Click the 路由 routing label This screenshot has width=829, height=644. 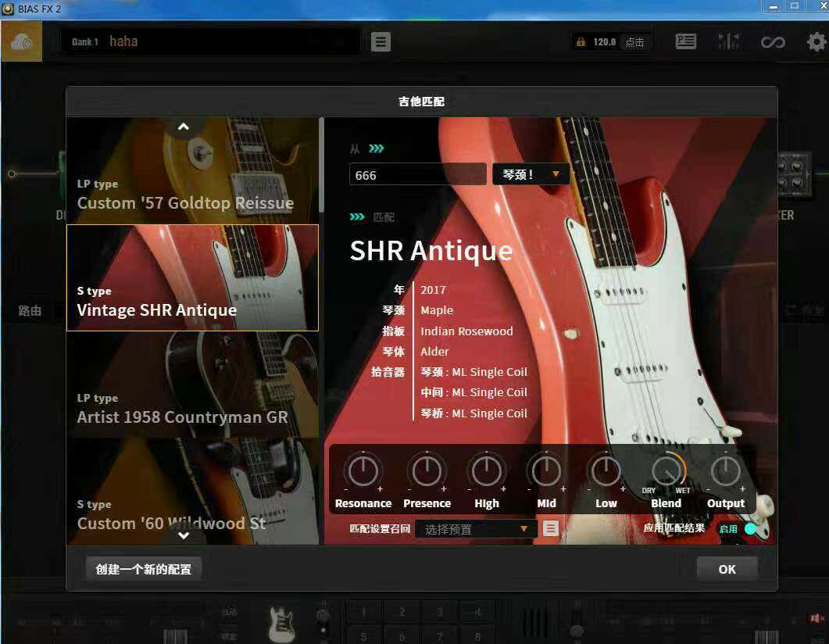point(30,311)
